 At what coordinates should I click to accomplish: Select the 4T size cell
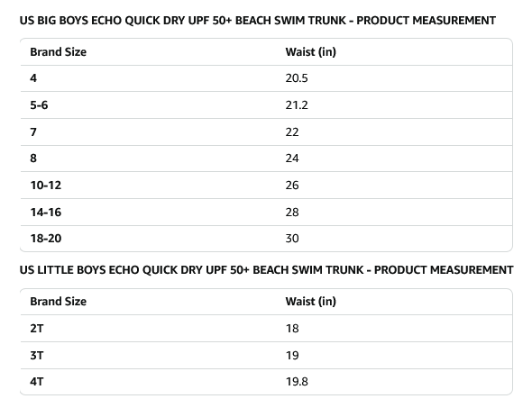37,382
